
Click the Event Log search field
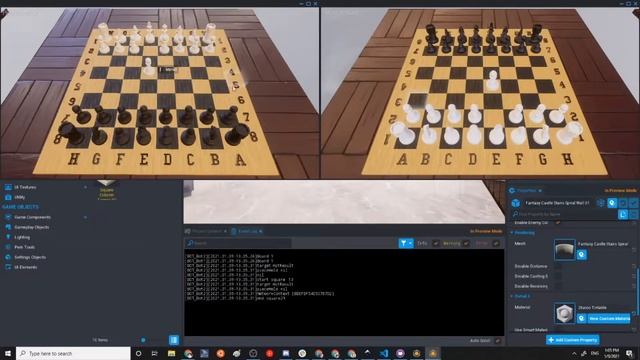tap(238, 243)
